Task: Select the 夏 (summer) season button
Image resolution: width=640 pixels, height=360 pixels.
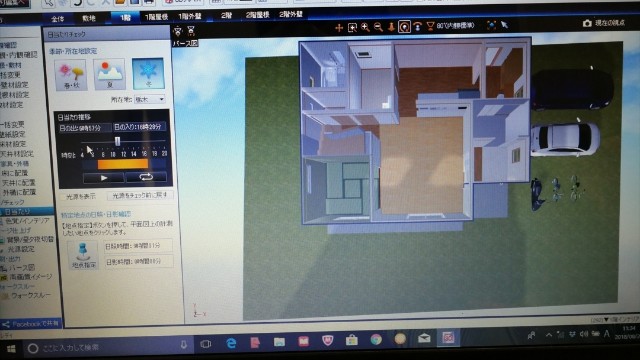Action: pos(109,74)
